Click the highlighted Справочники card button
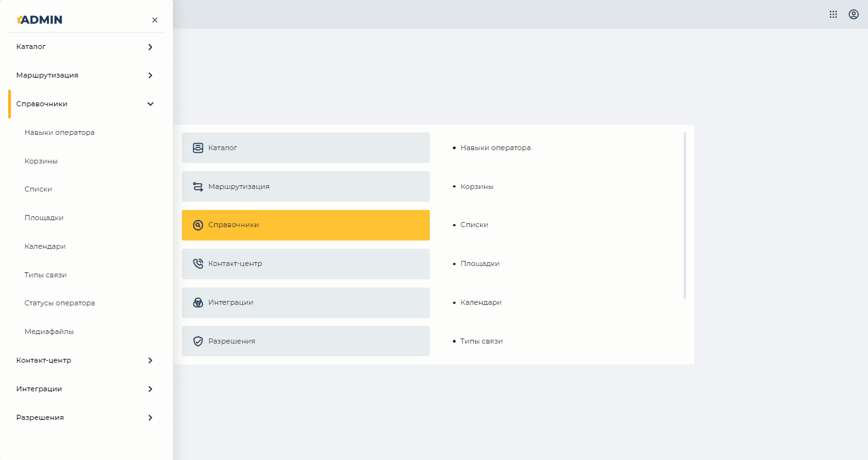Screen dimensions: 868x460 306,225
